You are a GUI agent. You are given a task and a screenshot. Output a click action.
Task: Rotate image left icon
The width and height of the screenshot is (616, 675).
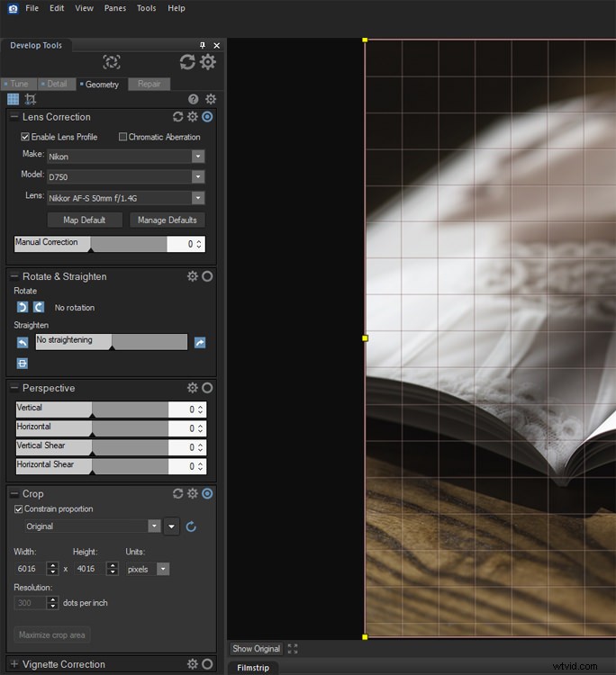(23, 307)
